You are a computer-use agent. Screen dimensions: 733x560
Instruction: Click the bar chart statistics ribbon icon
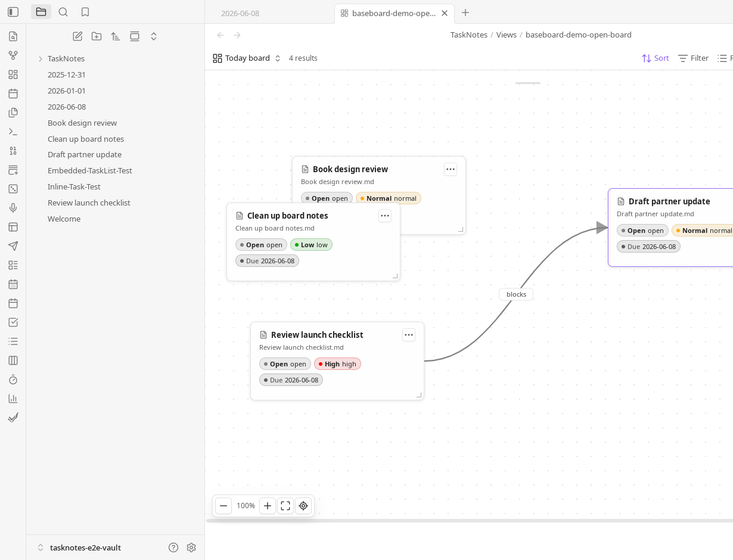[13, 399]
